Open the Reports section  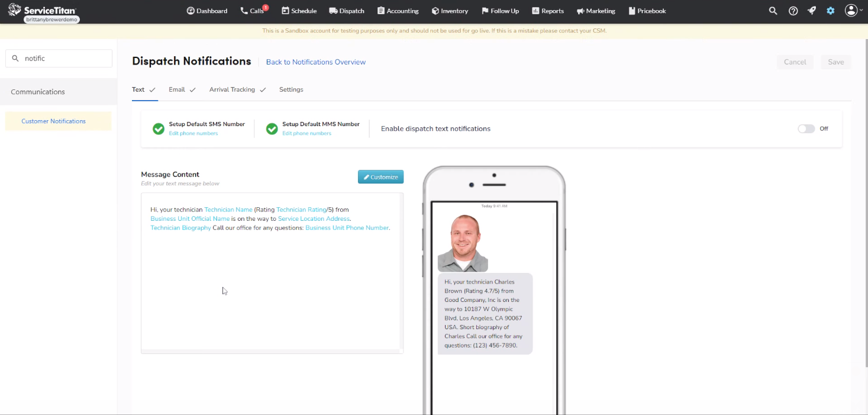547,11
